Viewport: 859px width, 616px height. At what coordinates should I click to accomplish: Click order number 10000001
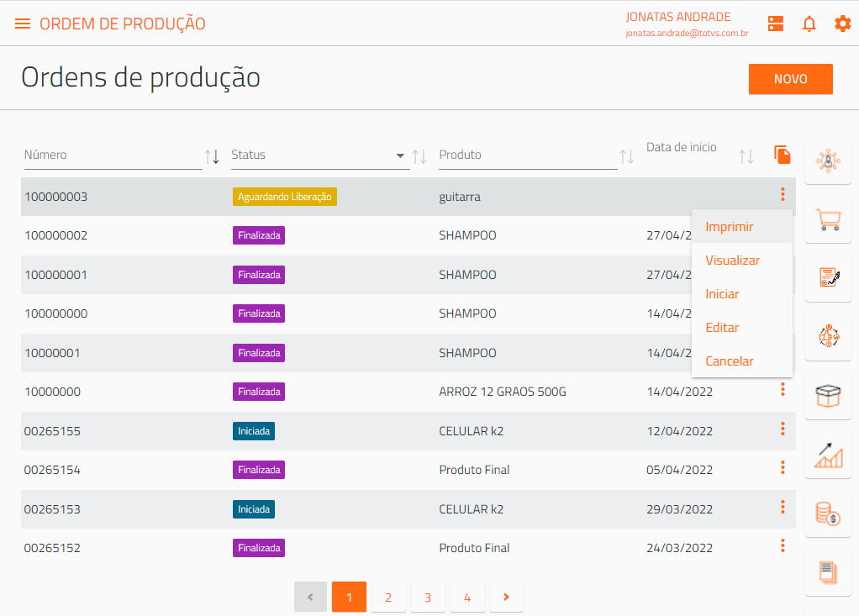53,353
